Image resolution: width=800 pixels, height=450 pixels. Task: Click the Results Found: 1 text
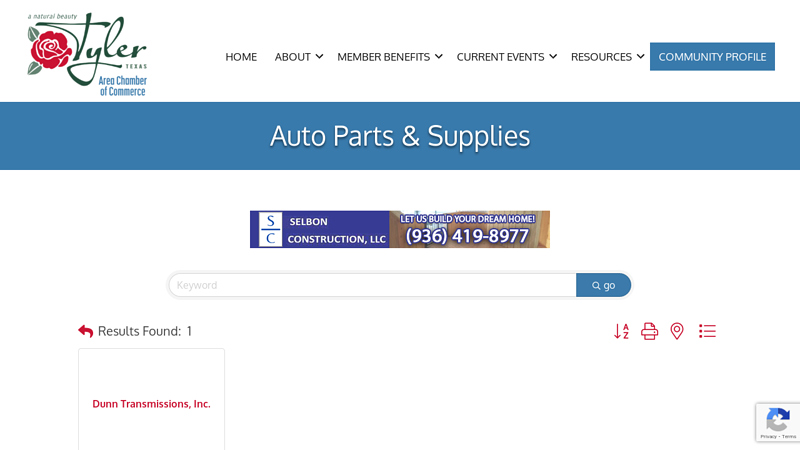tap(145, 331)
